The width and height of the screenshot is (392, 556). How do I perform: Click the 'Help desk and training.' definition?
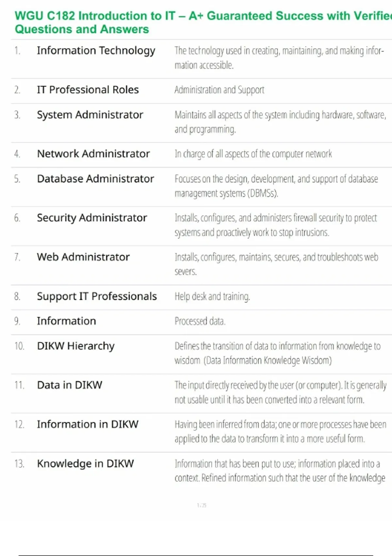click(x=212, y=296)
